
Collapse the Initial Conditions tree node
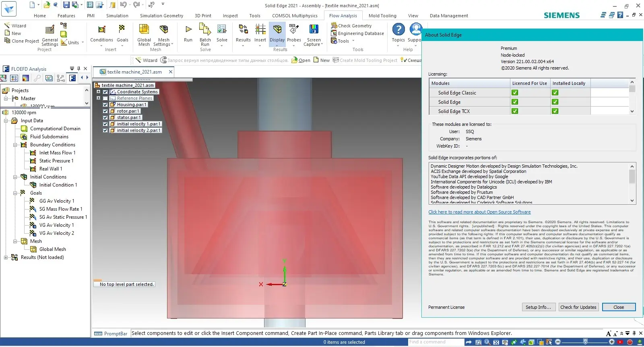15,177
